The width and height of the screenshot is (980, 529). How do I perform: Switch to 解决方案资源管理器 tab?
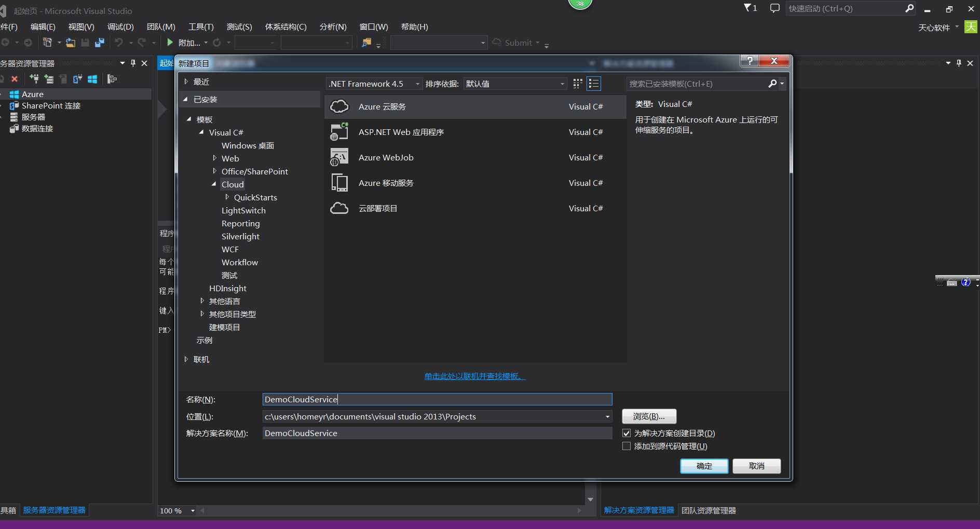[639, 510]
